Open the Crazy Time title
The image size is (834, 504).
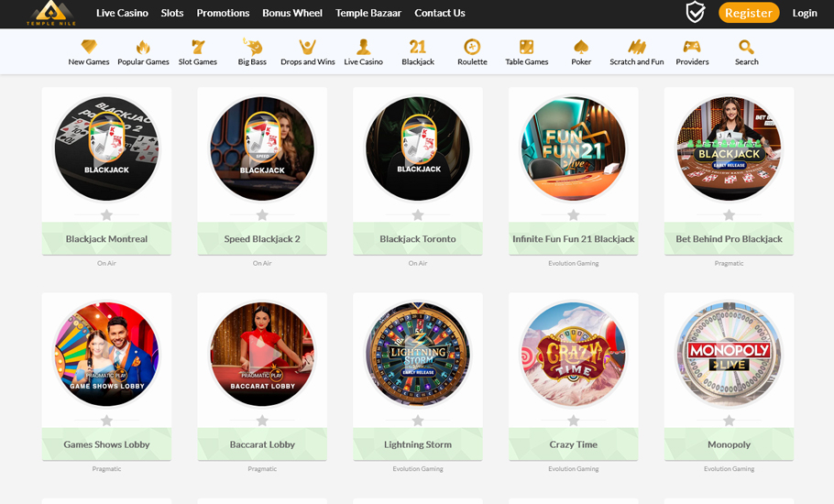574,444
